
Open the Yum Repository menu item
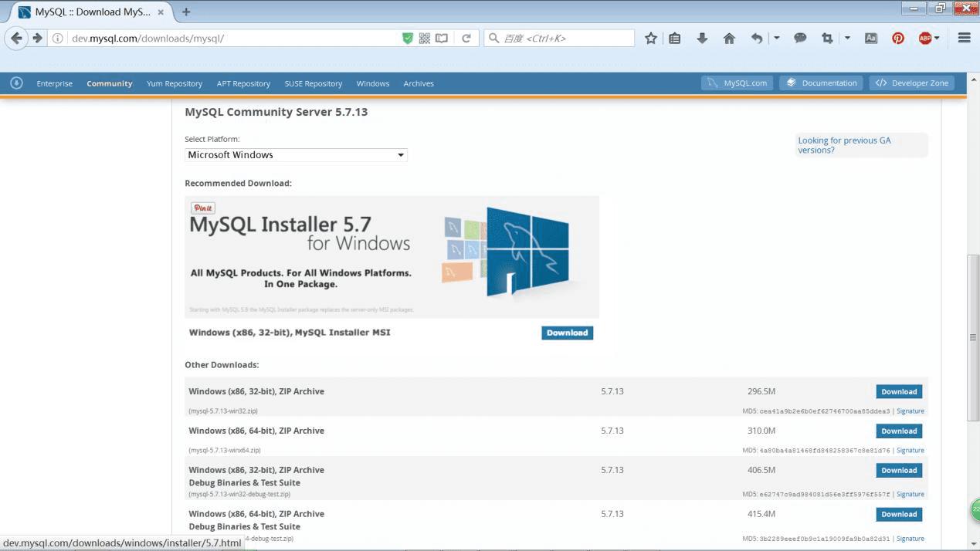174,83
